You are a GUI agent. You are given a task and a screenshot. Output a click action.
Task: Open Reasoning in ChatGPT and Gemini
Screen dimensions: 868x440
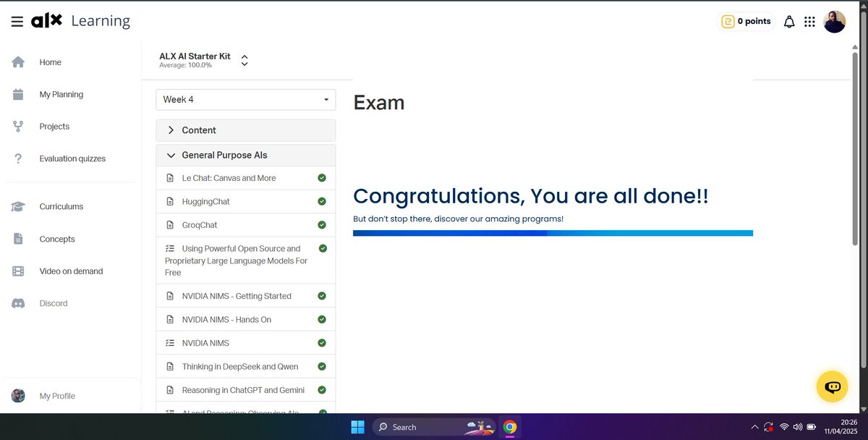pos(246,390)
